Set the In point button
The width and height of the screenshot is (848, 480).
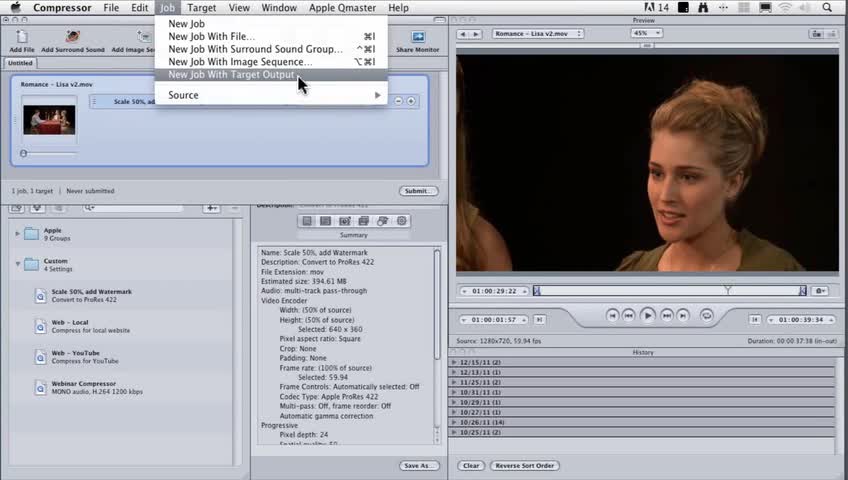pyautogui.click(x=539, y=319)
